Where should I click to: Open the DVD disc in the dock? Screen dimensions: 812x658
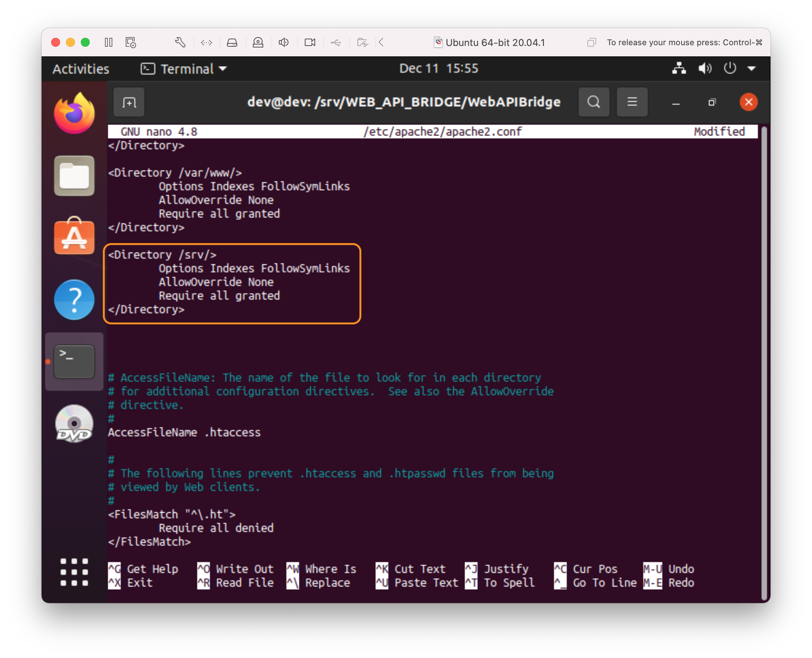pos(74,424)
